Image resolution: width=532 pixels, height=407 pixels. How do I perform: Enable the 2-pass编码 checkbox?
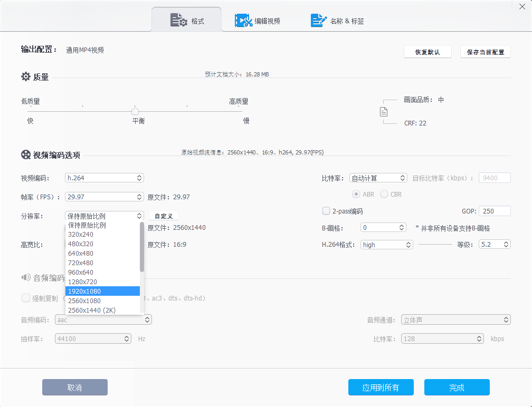326,211
